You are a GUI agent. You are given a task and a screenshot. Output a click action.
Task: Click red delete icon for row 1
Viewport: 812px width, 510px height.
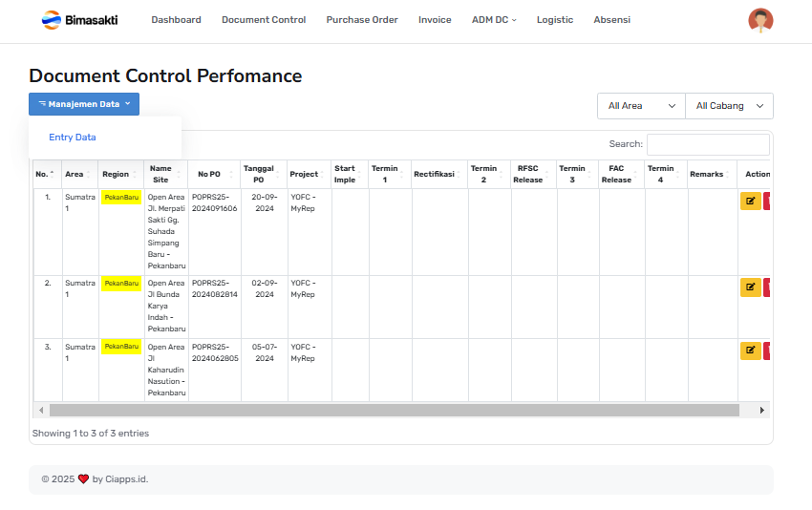point(768,202)
